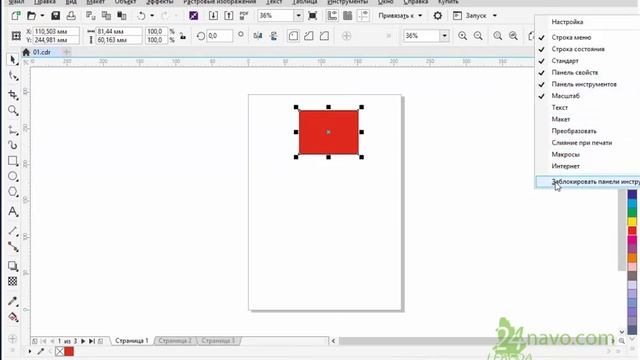
Task: Select the Transparency checkerboard tool
Action: tap(13, 281)
